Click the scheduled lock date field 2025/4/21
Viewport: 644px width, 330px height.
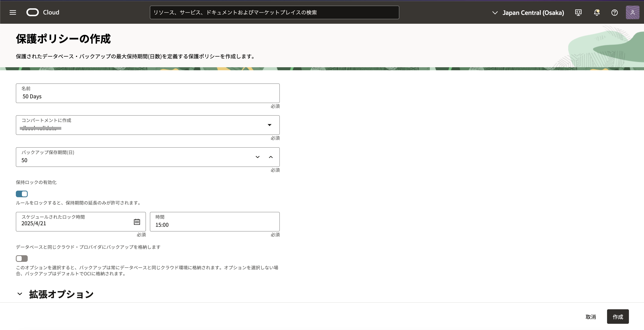point(75,223)
